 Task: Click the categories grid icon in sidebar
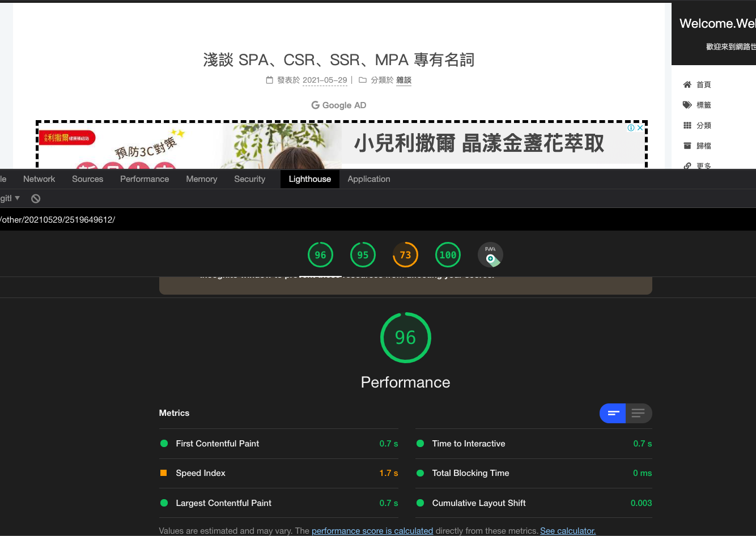pos(687,125)
